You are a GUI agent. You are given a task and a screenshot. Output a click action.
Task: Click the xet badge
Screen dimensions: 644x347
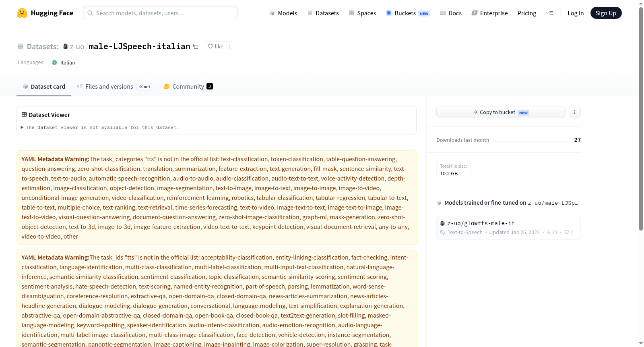click(144, 87)
